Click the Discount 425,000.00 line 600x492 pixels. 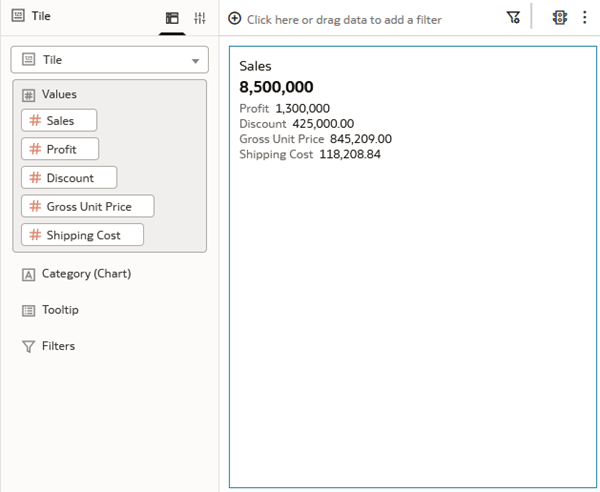tap(297, 124)
